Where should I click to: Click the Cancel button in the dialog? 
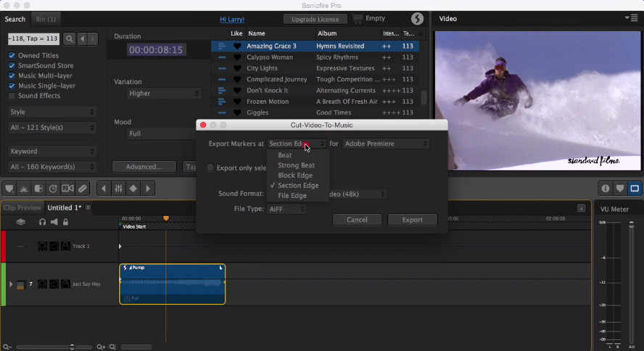pos(357,220)
